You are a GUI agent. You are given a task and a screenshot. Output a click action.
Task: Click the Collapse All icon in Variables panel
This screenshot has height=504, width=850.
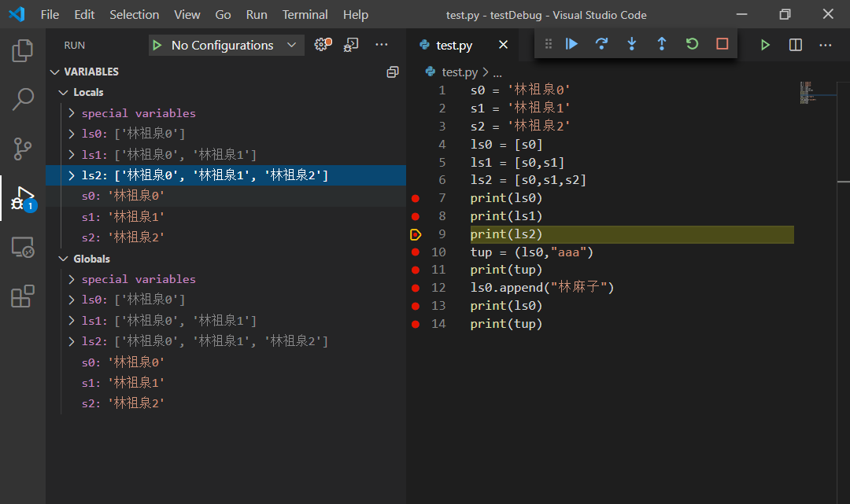tap(393, 72)
